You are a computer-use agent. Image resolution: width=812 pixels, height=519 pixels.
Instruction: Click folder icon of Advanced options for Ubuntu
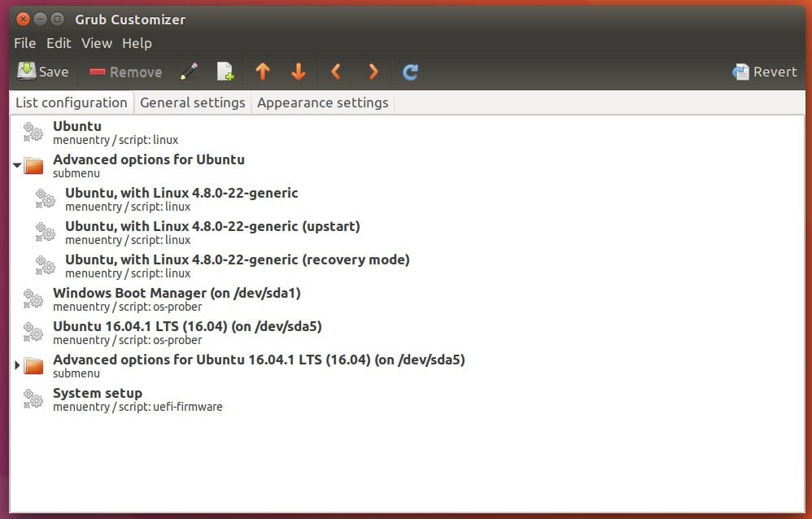pos(33,166)
